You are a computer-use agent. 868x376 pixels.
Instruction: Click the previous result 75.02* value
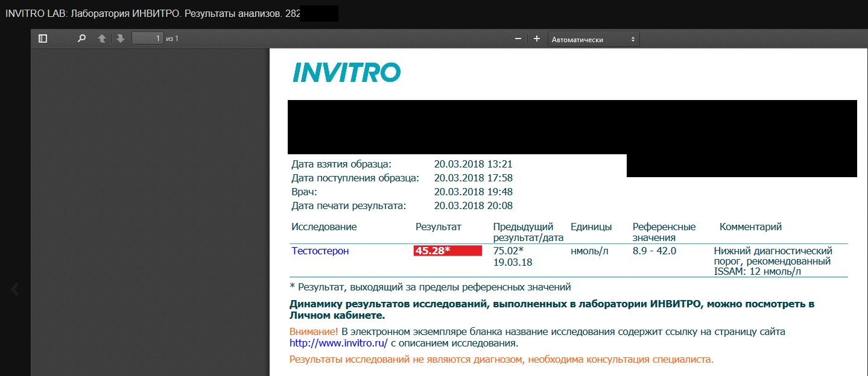pyautogui.click(x=508, y=251)
